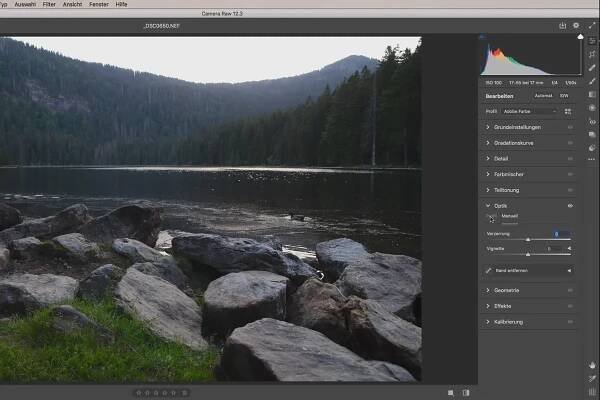This screenshot has height=400, width=600.
Task: Click the Rand entfernen option
Action: click(516, 270)
